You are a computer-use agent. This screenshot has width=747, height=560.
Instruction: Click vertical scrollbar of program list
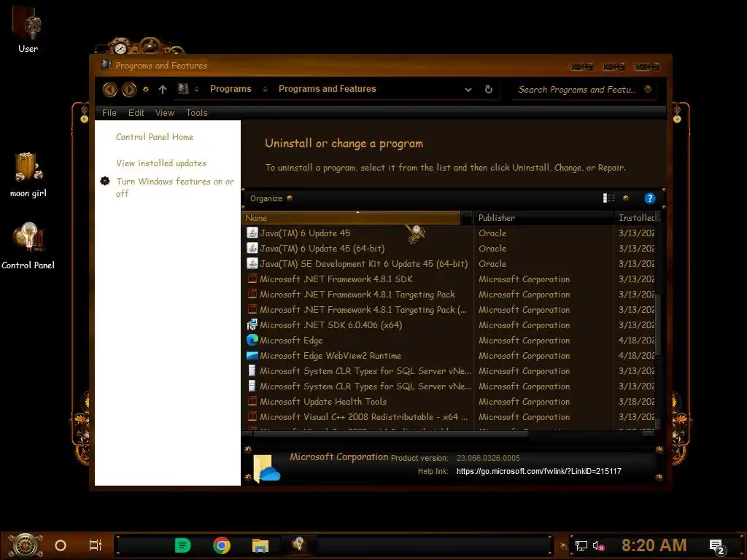pos(659,324)
